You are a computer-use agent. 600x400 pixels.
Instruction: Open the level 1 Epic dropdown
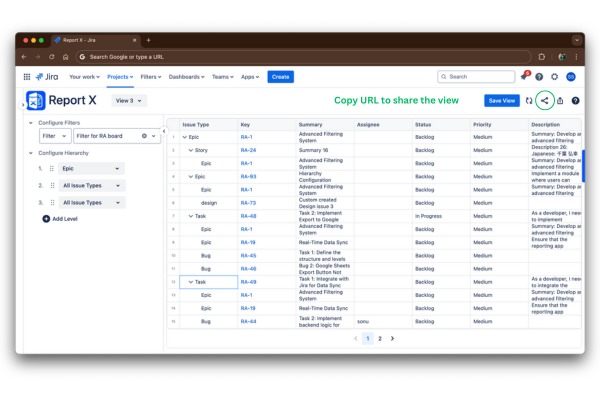coord(91,168)
